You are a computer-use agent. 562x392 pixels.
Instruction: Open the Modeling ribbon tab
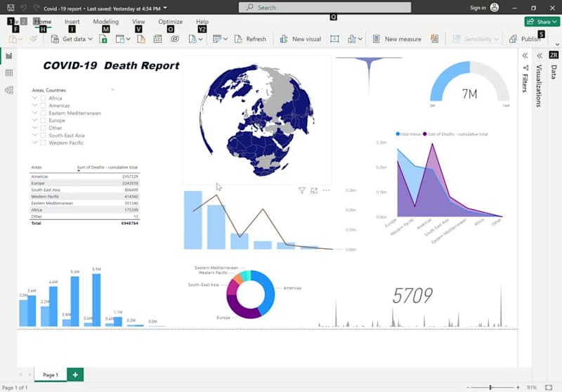pos(106,22)
